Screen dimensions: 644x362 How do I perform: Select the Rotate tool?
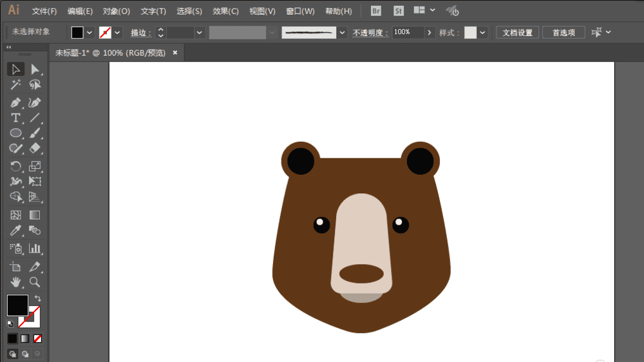(x=15, y=166)
